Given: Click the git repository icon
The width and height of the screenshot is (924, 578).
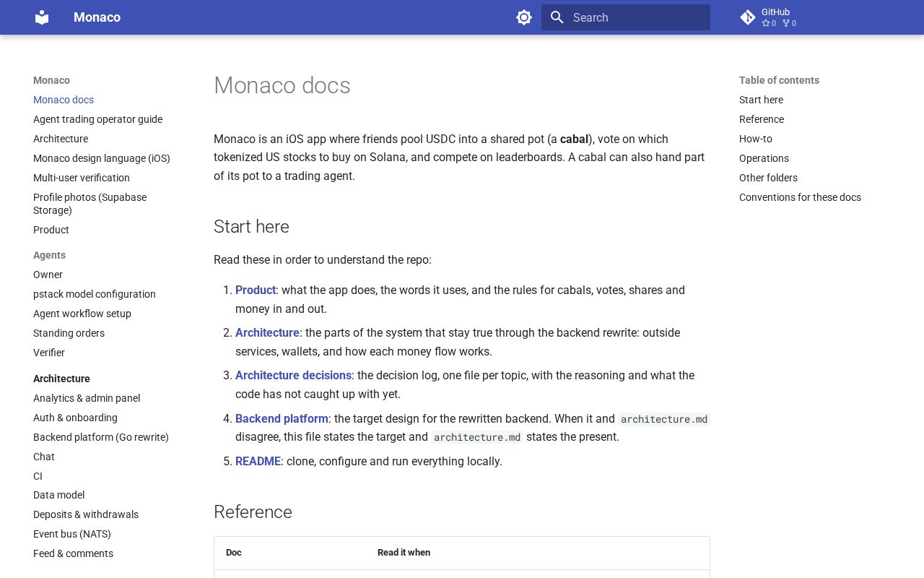Looking at the screenshot, I should (x=748, y=17).
